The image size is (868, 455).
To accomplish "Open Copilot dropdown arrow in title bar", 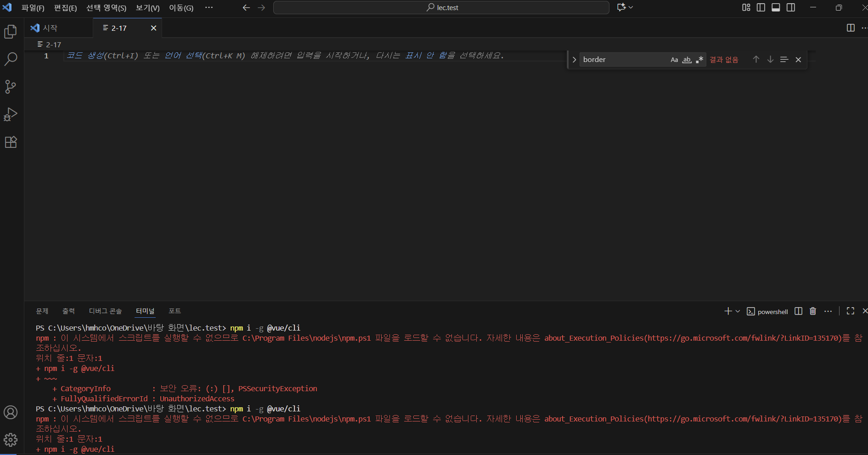I will tap(631, 7).
